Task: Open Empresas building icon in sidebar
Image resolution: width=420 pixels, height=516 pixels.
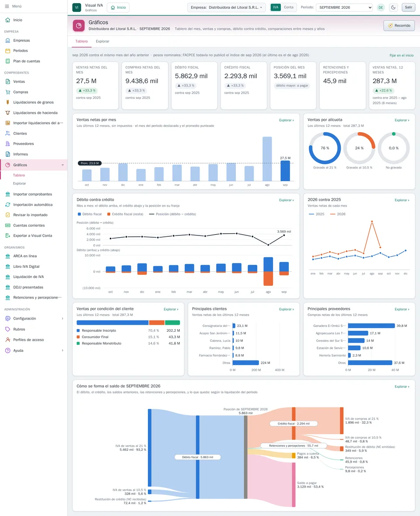Action: pyautogui.click(x=7, y=40)
